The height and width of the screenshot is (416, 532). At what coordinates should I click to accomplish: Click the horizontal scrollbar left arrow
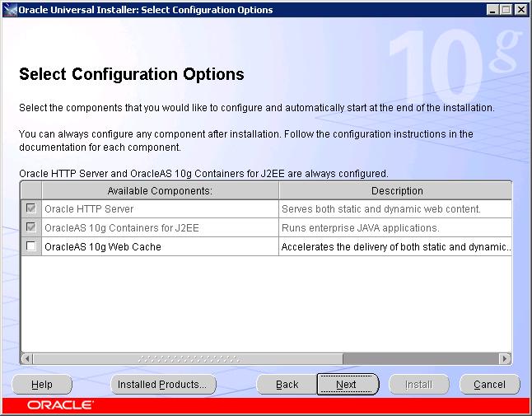point(27,358)
